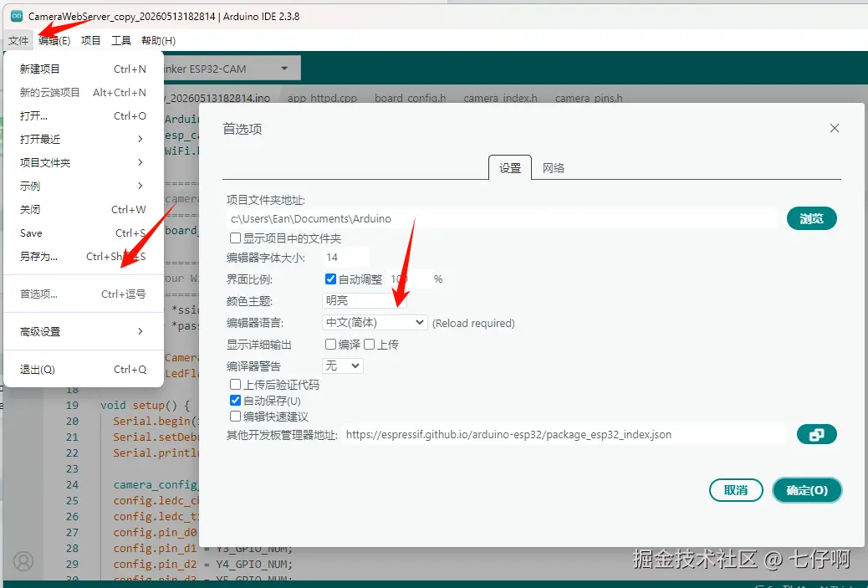Viewport: 868px width, 588px height.
Task: Open the 帮助(H) menu
Action: pos(158,40)
